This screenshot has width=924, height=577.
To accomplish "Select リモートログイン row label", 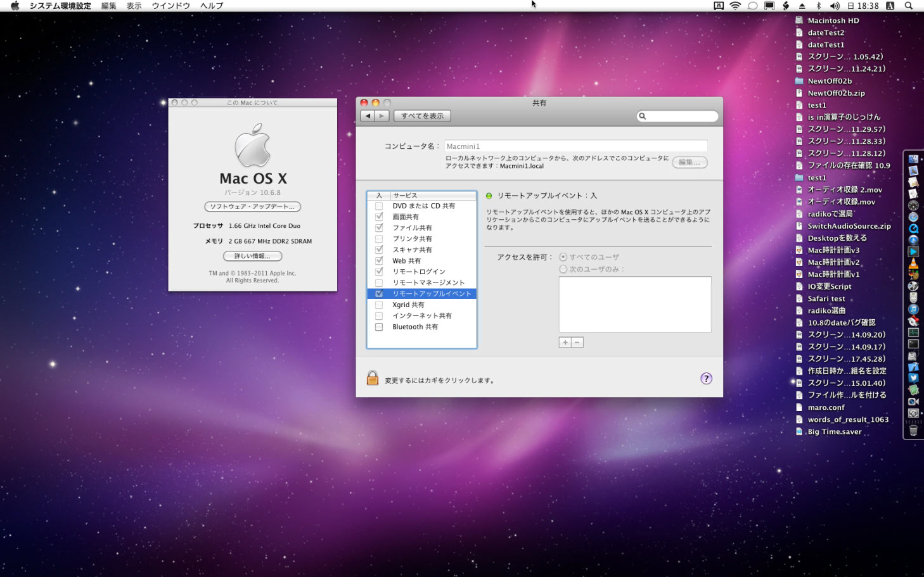I will pyautogui.click(x=419, y=272).
